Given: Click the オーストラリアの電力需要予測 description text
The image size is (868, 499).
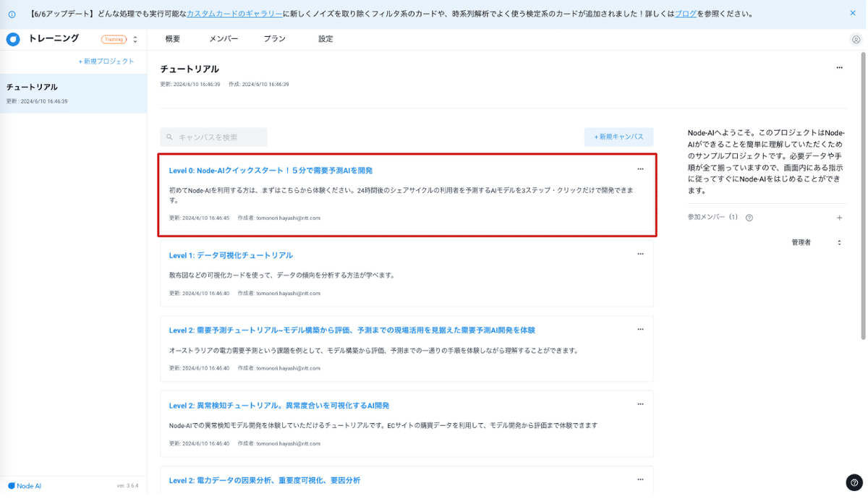Looking at the screenshot, I should [374, 351].
